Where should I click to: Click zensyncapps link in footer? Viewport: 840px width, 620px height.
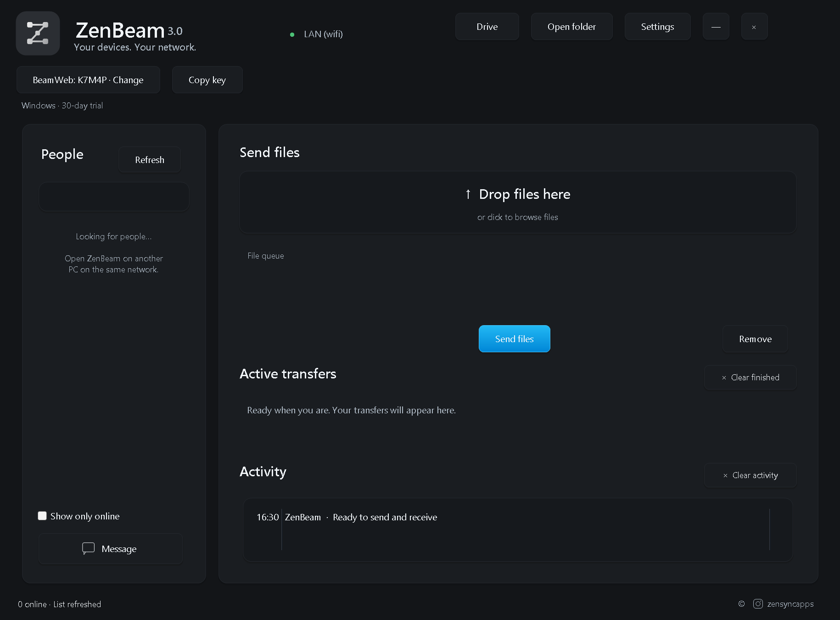(x=790, y=604)
